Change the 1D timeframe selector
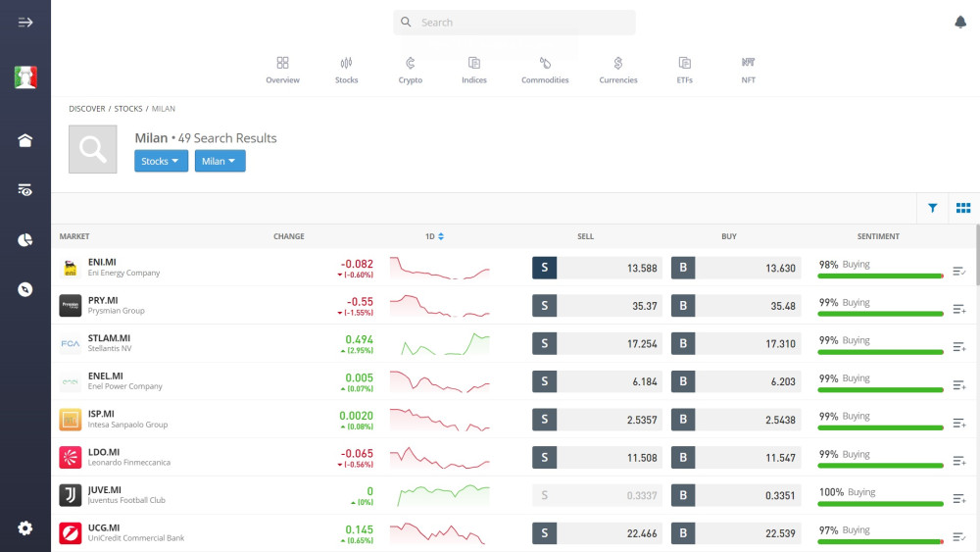Image resolution: width=980 pixels, height=552 pixels. tap(434, 236)
